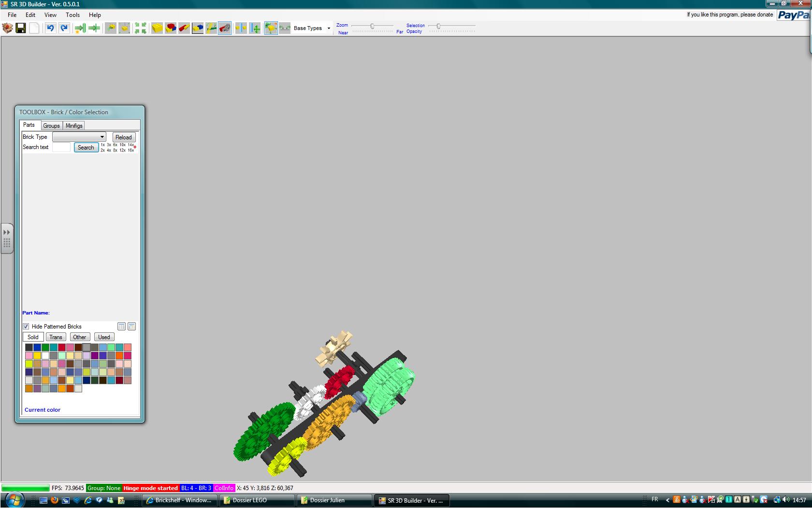Click the Windows Start orb
The width and height of the screenshot is (812, 508).
[x=14, y=500]
